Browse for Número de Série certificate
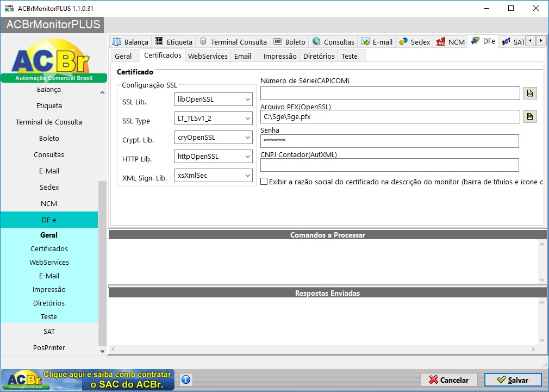 coord(530,93)
